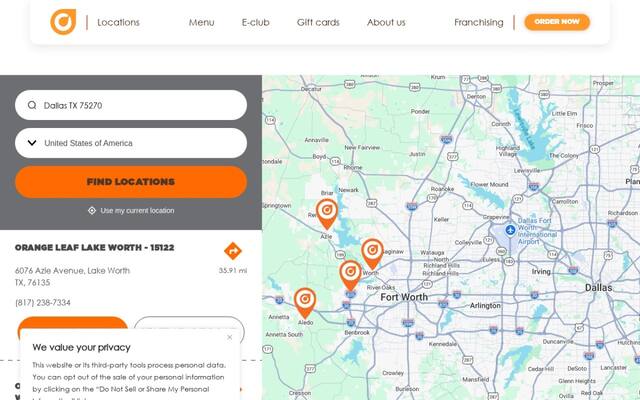Viewport: 640px width, 400px height.
Task: Focus the Dallas TX 75270 search field
Action: (131, 105)
